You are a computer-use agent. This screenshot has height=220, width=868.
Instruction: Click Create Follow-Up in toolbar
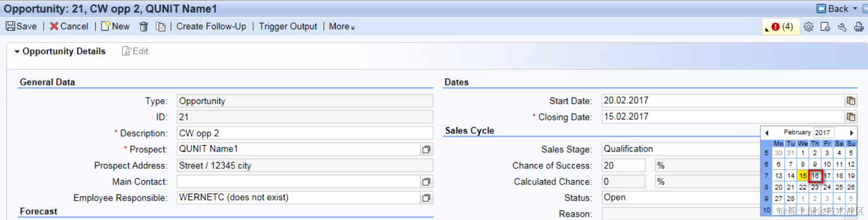click(x=211, y=26)
